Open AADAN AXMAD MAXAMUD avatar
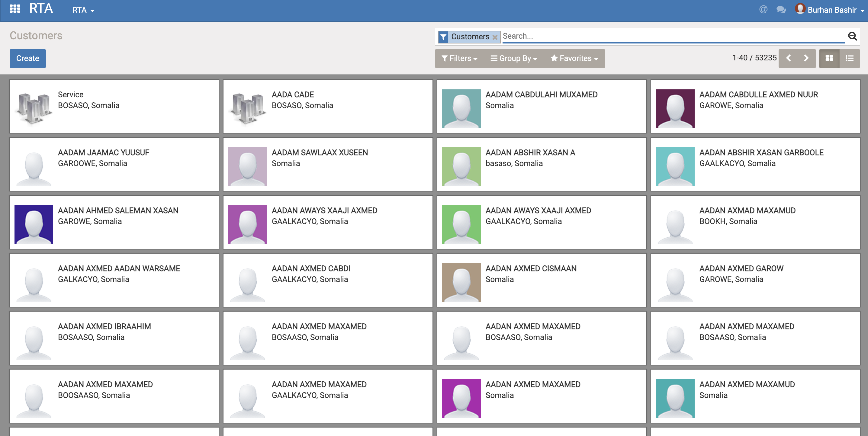The width and height of the screenshot is (868, 436). tap(675, 224)
